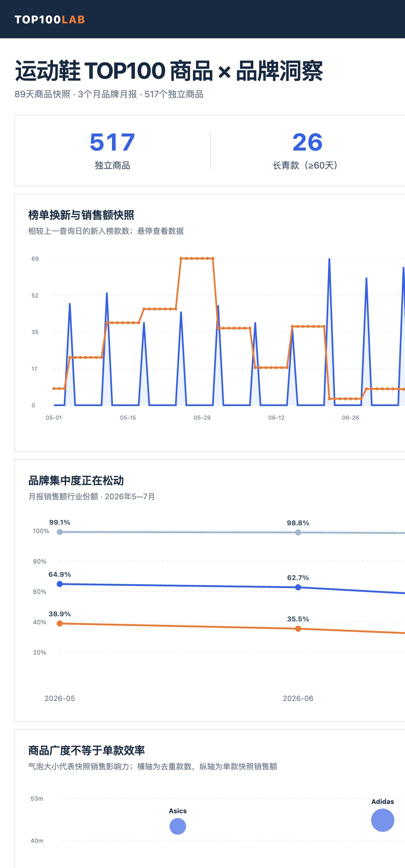The image size is (405, 868).
Task: Click the blue data point under 64.9%
Action: click(x=60, y=584)
